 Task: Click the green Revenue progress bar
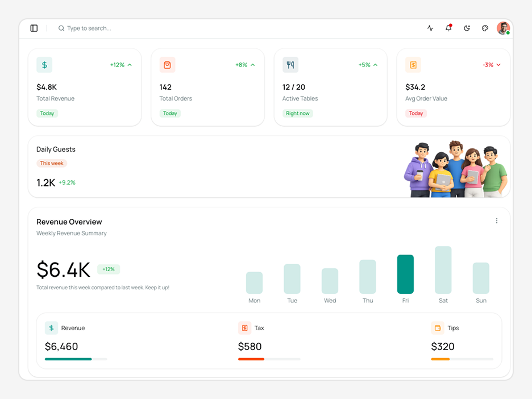coord(76,359)
